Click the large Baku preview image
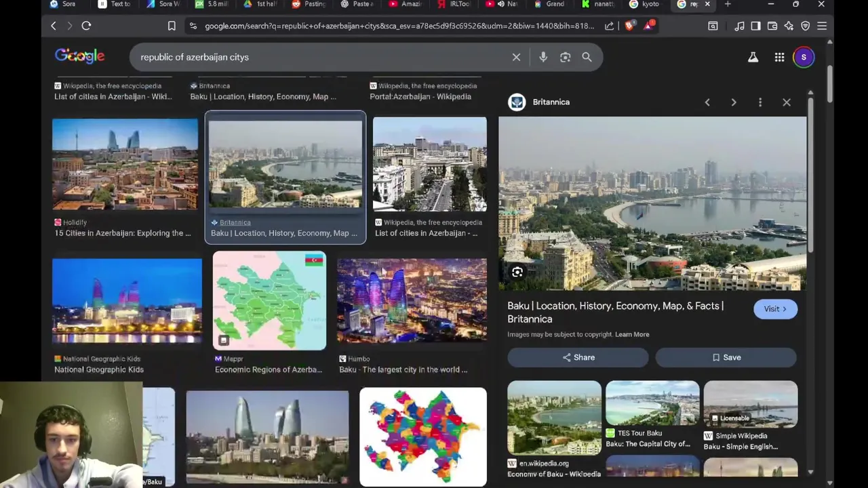Image resolution: width=868 pixels, height=488 pixels. [x=652, y=203]
